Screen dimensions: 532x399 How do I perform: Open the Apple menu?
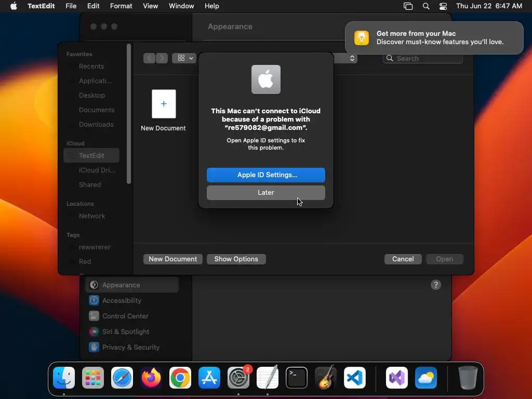[14, 6]
